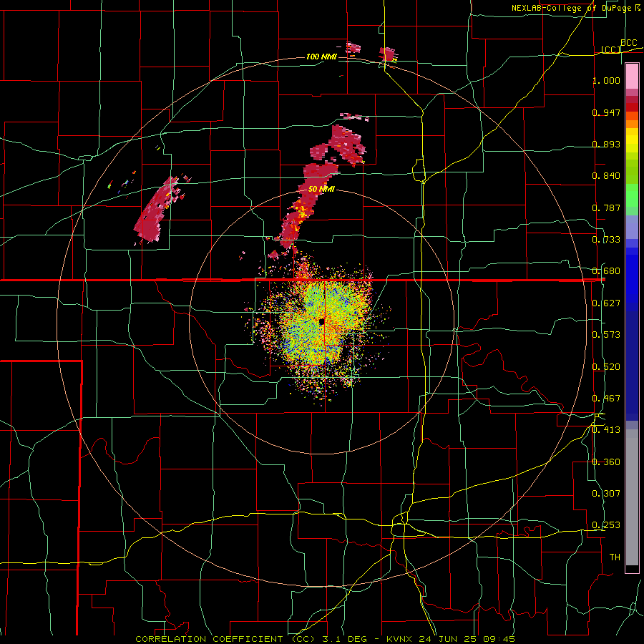Select the 1.000 value on the scale
This screenshot has width=644, height=644.
pos(606,80)
